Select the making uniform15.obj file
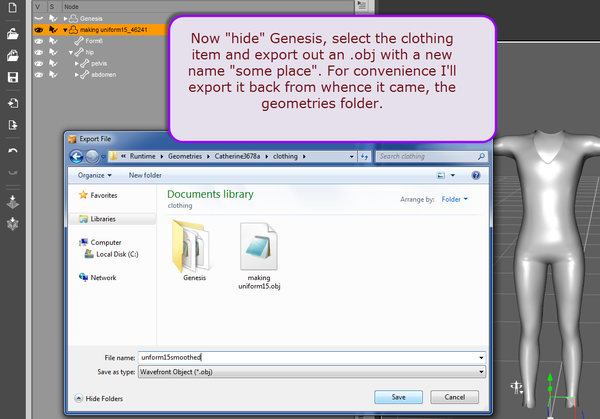600x419 pixels. tap(259, 256)
